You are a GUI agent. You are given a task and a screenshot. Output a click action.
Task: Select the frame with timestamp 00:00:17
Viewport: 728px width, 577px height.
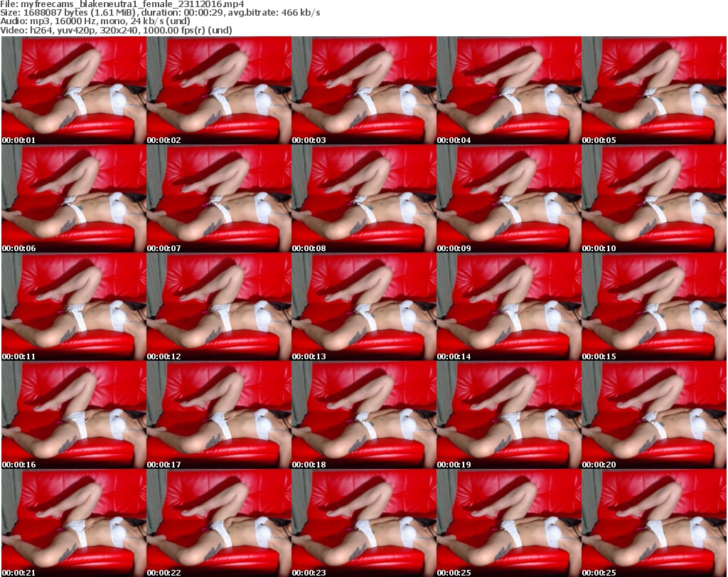pyautogui.click(x=219, y=415)
